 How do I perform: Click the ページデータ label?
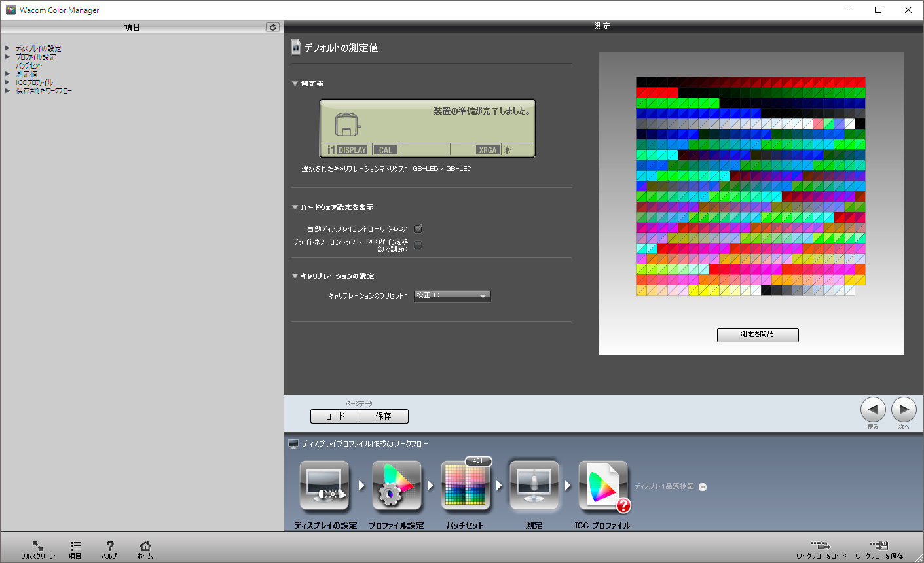click(359, 404)
